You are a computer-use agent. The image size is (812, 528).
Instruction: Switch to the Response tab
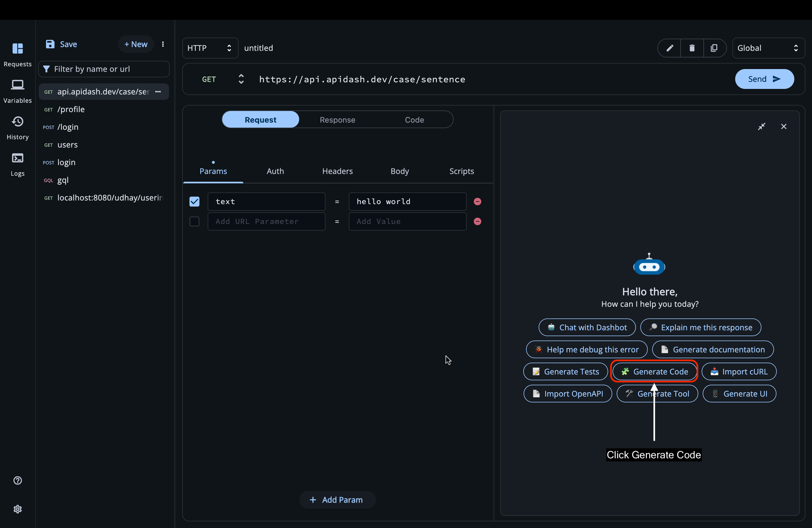(338, 120)
